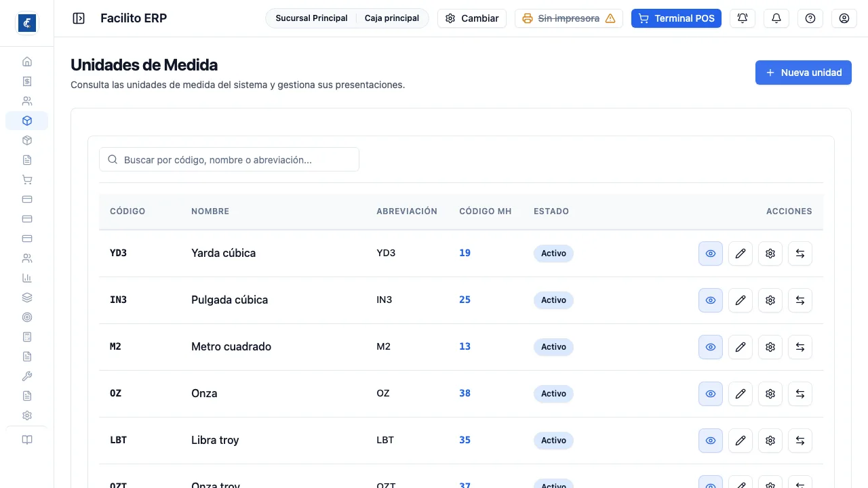The image size is (868, 488).
Task: Open the Terminal POS
Action: tap(676, 18)
